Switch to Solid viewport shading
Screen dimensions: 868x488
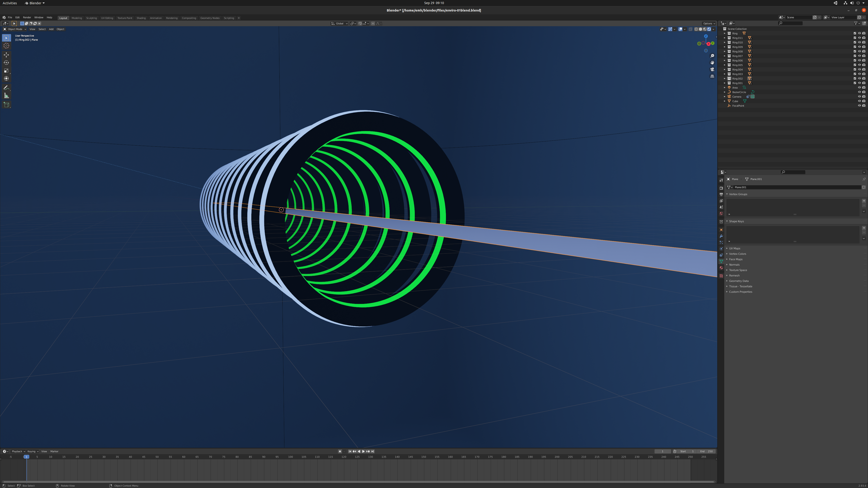pos(701,29)
